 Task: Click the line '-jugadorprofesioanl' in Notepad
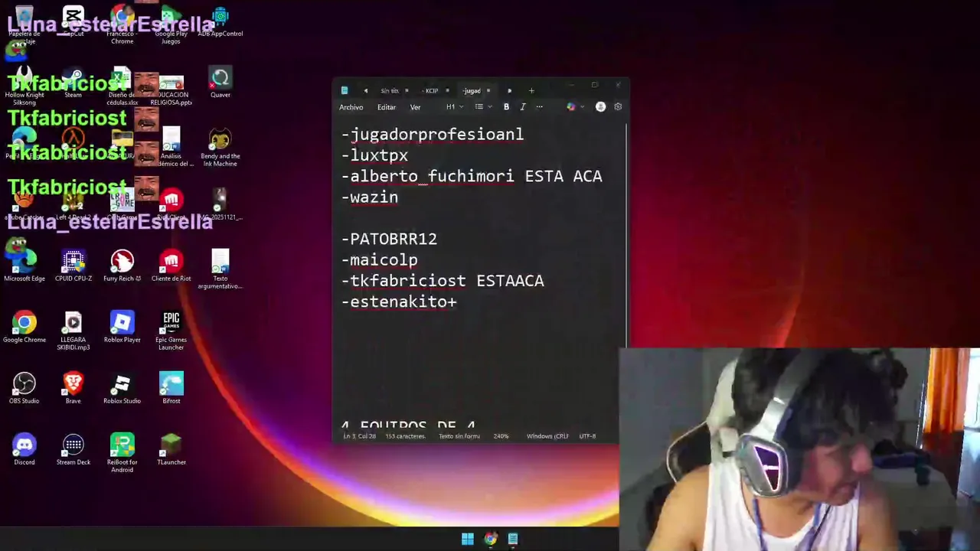pyautogui.click(x=433, y=135)
